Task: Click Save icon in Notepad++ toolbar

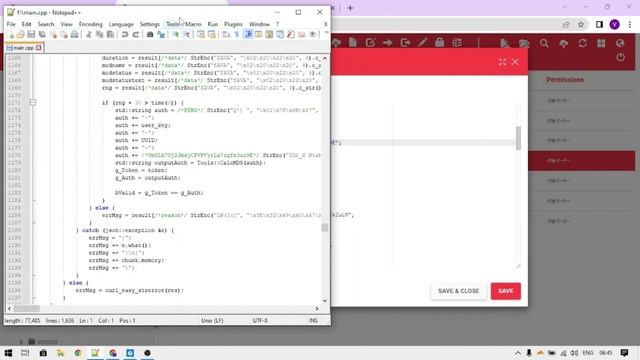Action: tap(31, 35)
